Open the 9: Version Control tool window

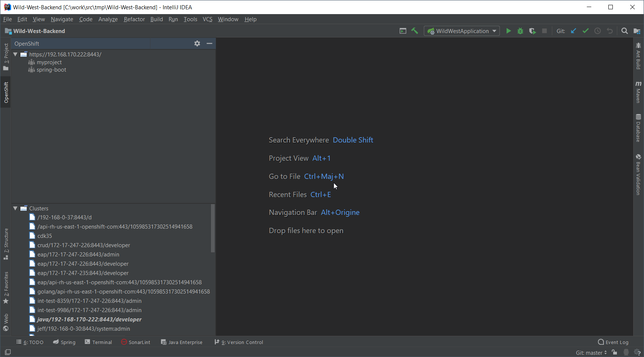(239, 342)
